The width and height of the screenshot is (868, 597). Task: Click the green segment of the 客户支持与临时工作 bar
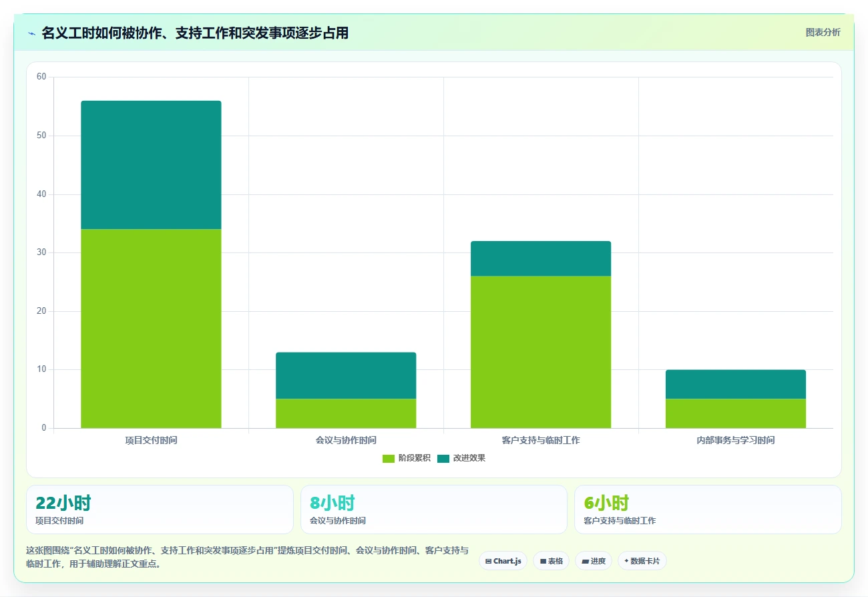point(541,352)
